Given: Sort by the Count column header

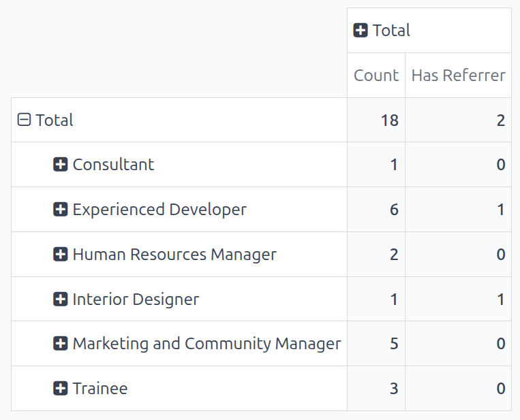Looking at the screenshot, I should pyautogui.click(x=376, y=76).
